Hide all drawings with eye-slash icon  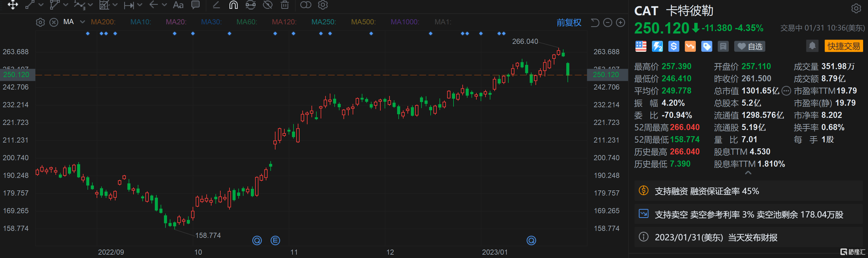[268, 5]
